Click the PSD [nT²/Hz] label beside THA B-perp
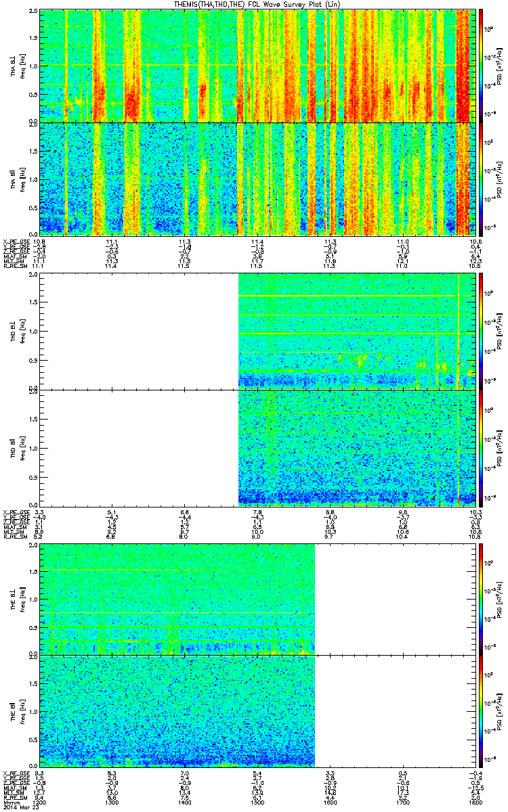508x812 pixels. coord(499,66)
